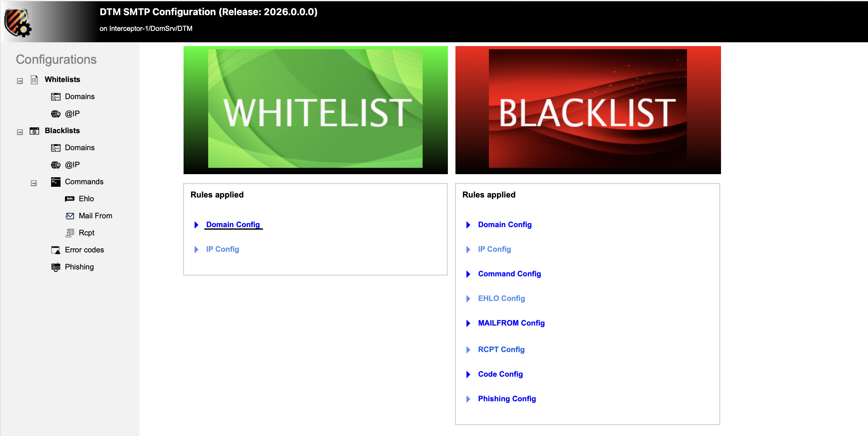
Task: Collapse the Whitelists tree node
Action: (x=20, y=81)
